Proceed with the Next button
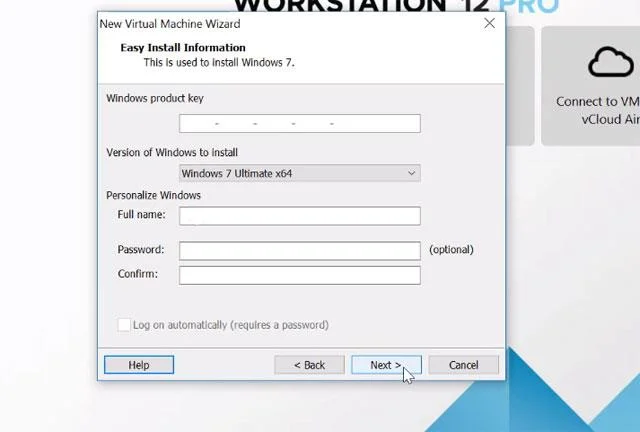The width and height of the screenshot is (640, 432). point(386,365)
